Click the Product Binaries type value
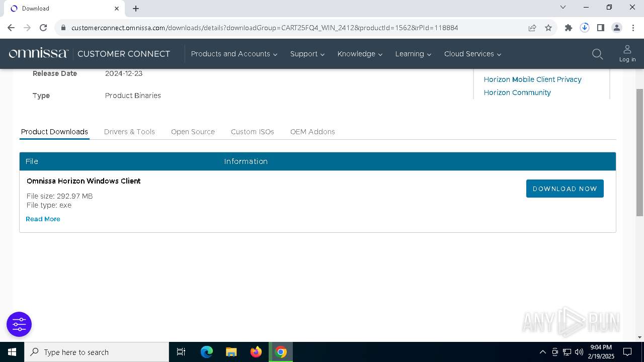Image resolution: width=644 pixels, height=362 pixels. coord(133,96)
